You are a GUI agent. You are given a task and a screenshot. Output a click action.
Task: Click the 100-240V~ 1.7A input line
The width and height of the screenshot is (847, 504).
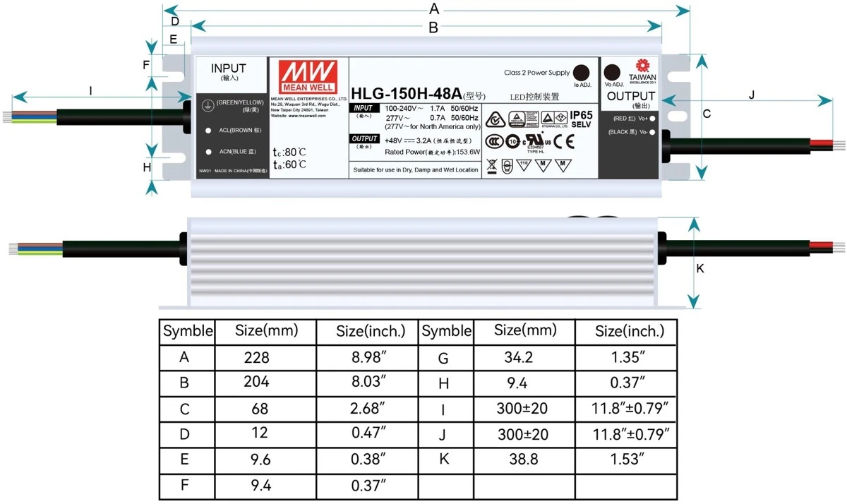[x=431, y=109]
